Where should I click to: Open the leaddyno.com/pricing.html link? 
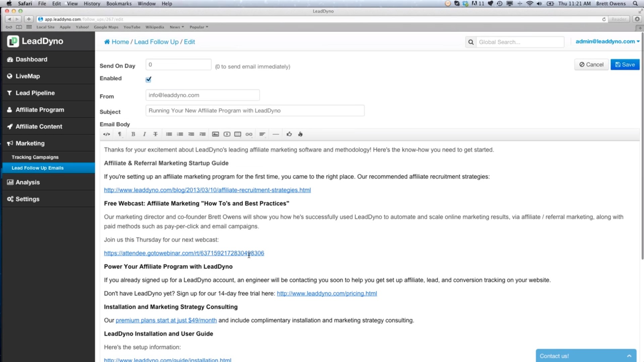pyautogui.click(x=327, y=293)
